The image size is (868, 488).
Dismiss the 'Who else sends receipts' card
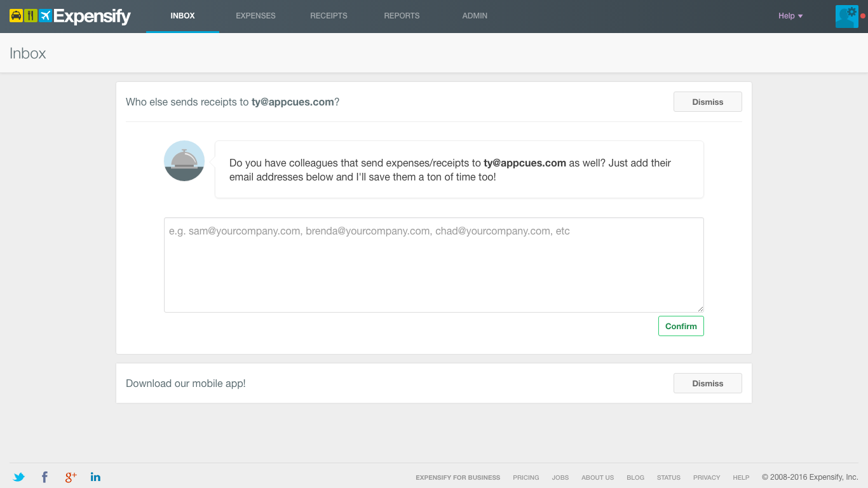[x=707, y=102]
